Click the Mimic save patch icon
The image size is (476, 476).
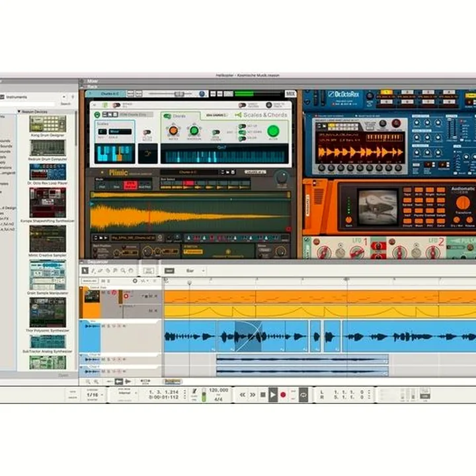point(233,172)
